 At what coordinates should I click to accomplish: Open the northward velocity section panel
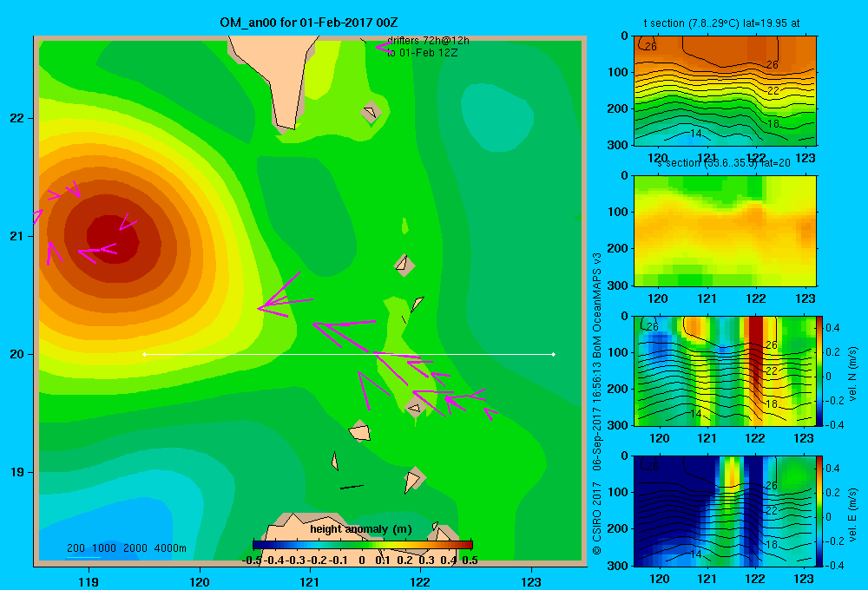[725, 370]
